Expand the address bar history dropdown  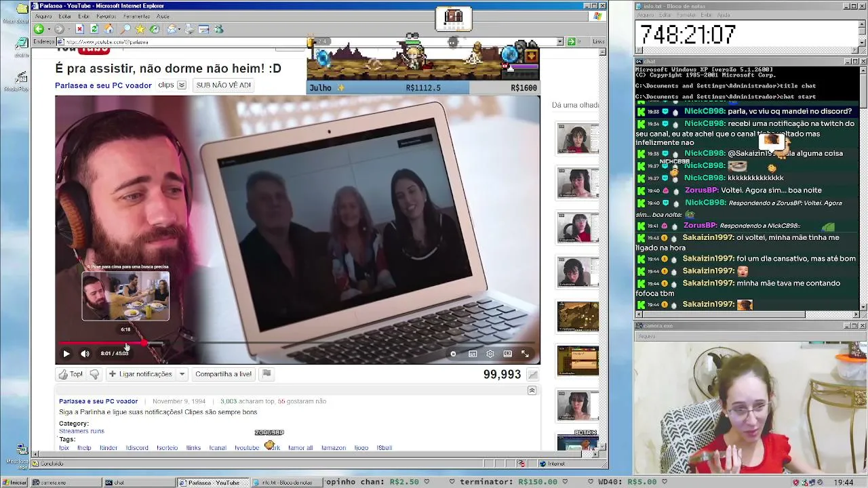click(x=560, y=42)
